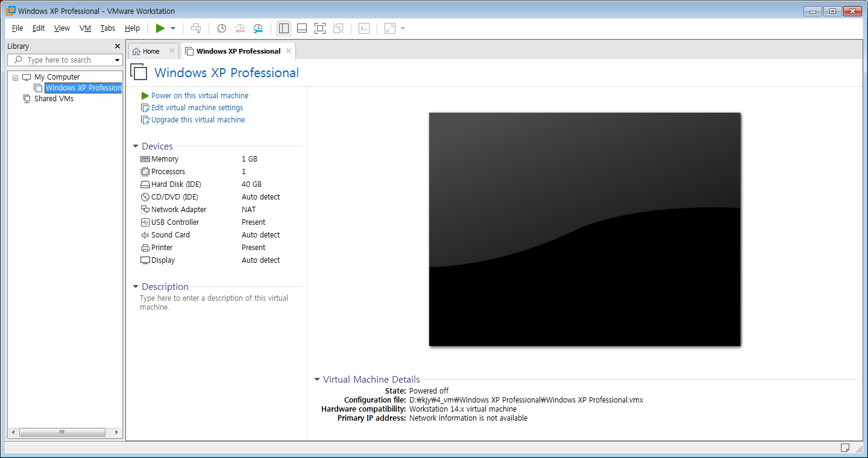Image resolution: width=868 pixels, height=458 pixels.
Task: Click the description text entry area
Action: pos(214,303)
